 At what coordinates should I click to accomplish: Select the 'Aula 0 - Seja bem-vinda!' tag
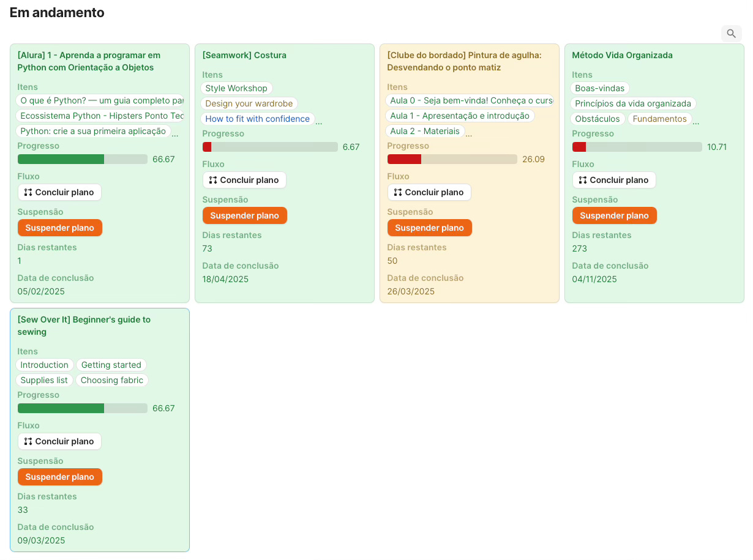click(x=470, y=100)
